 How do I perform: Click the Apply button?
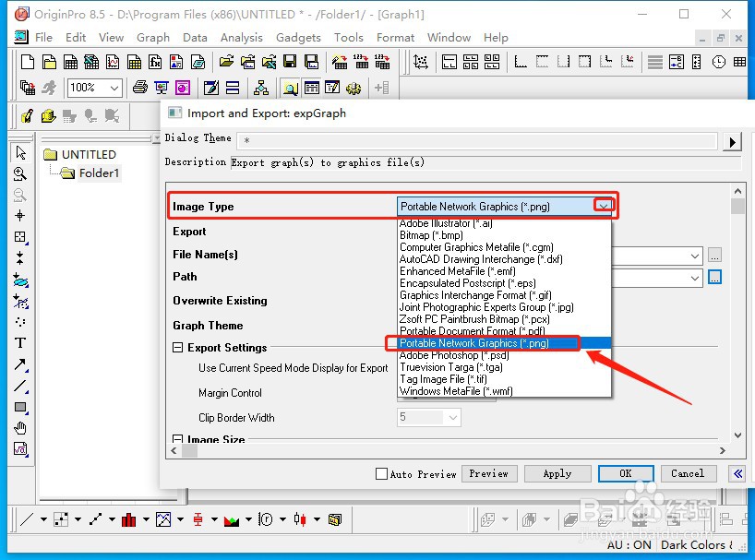pyautogui.click(x=557, y=473)
